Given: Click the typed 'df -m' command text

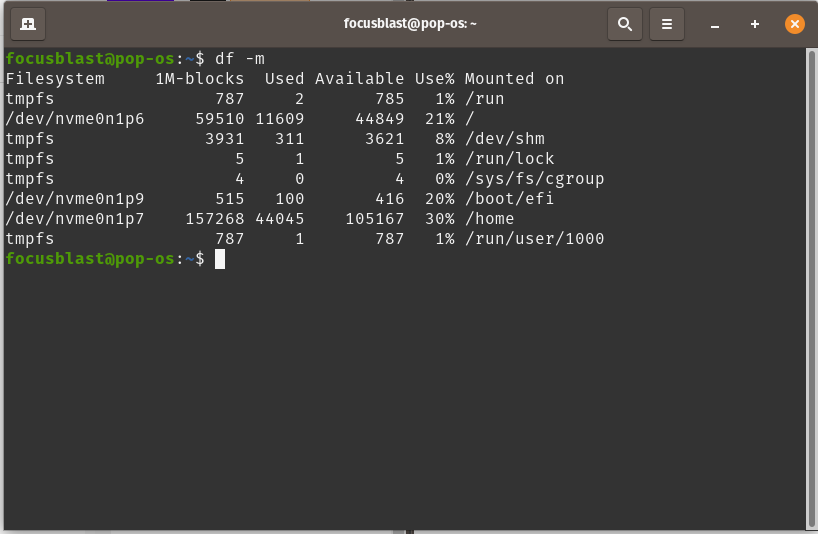Looking at the screenshot, I should tap(240, 59).
